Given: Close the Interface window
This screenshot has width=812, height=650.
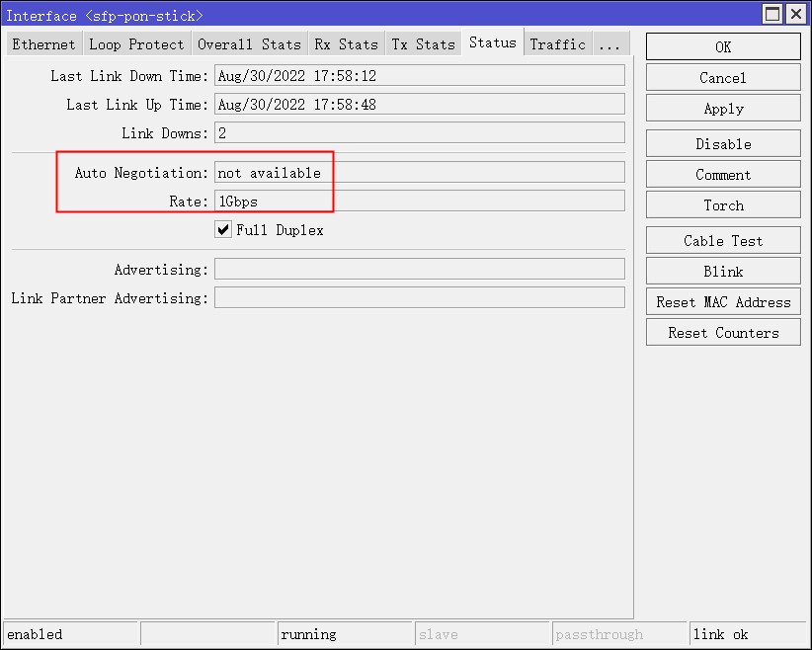Looking at the screenshot, I should click(796, 14).
